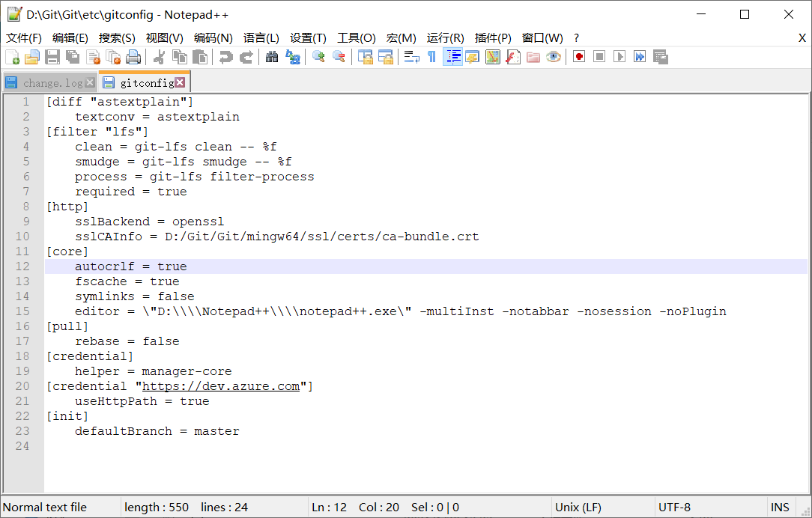Open the 编辑(E) menu
This screenshot has height=518, width=812.
(x=70, y=37)
